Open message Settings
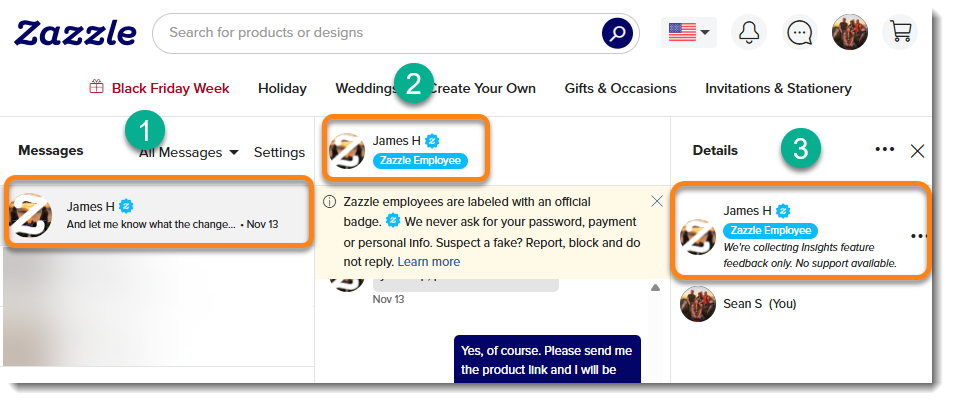Viewport: 960px width, 402px height. (279, 152)
